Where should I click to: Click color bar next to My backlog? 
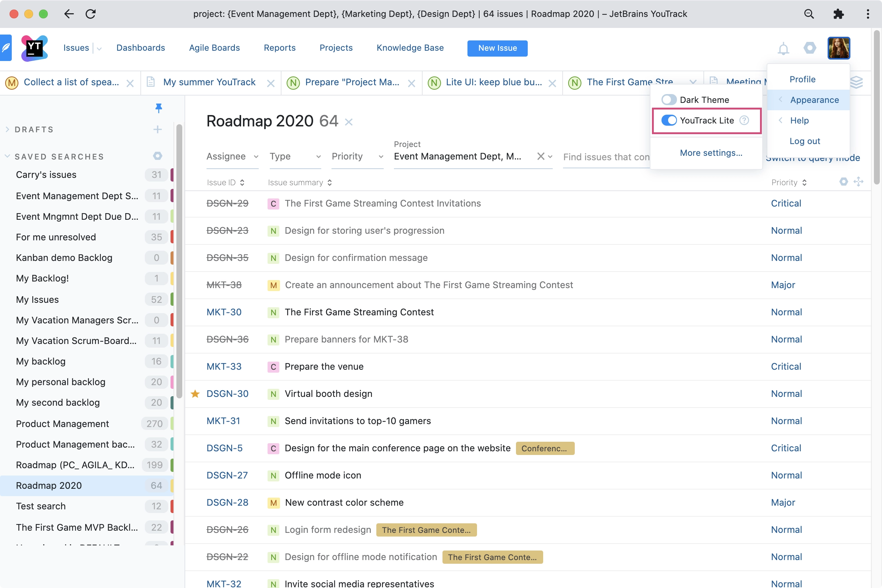[172, 361]
